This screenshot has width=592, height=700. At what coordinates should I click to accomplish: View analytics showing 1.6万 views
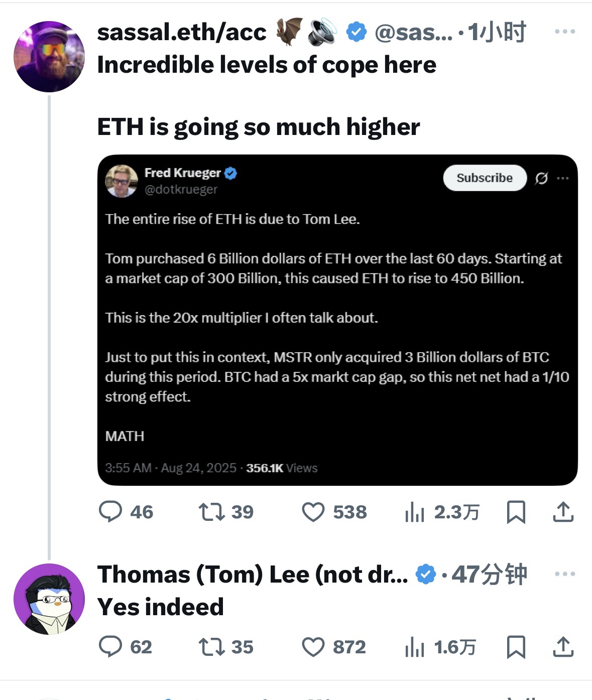click(x=415, y=646)
